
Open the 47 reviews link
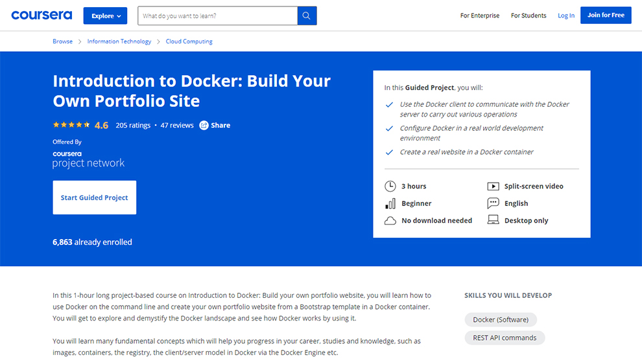(x=177, y=125)
